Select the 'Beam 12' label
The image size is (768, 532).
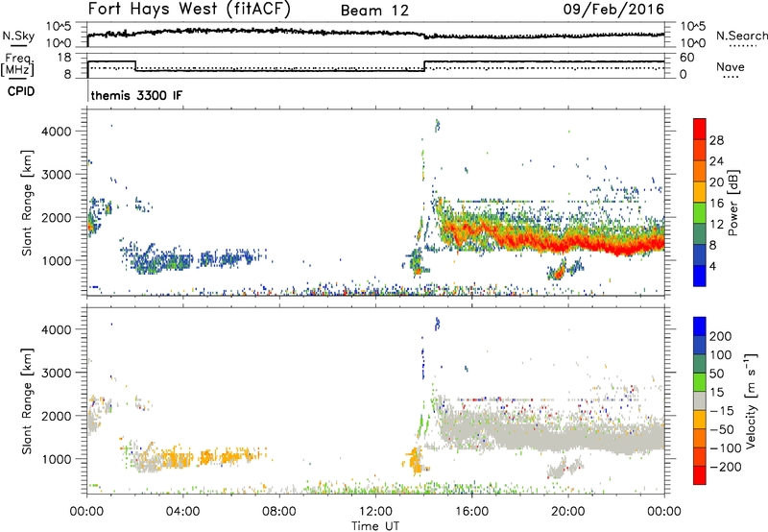[374, 11]
